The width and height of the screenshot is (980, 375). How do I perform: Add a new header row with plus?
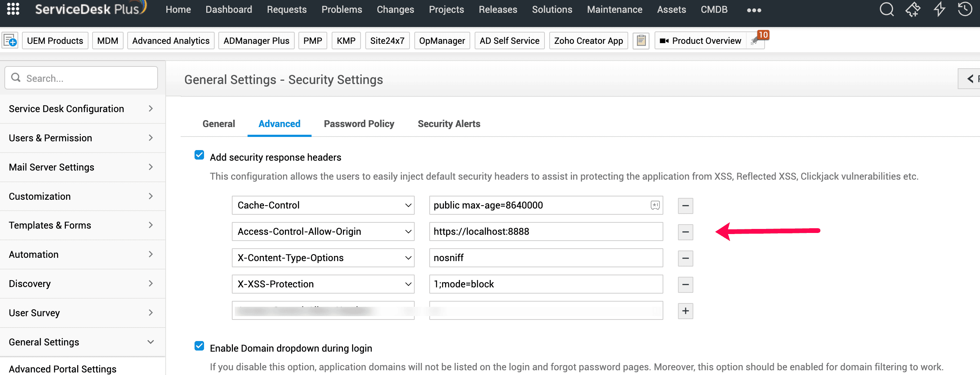pos(685,311)
